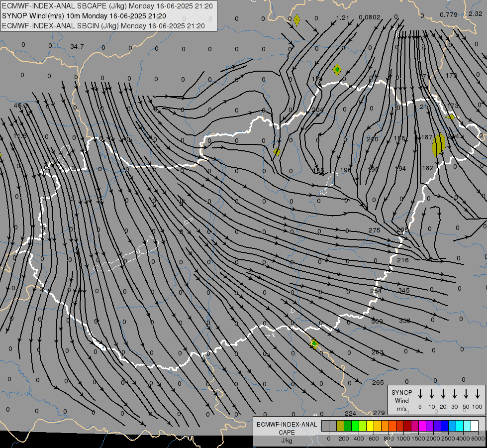
Task: Click the 345 CAPE value on the map
Action: (x=404, y=290)
